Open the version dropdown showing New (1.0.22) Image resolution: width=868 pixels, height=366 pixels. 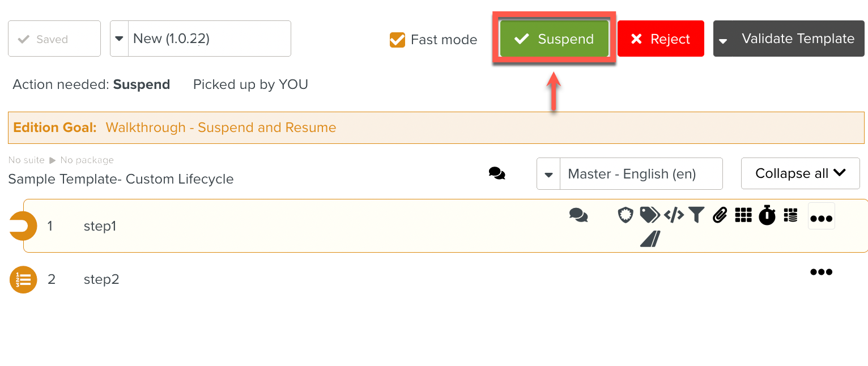coord(120,39)
